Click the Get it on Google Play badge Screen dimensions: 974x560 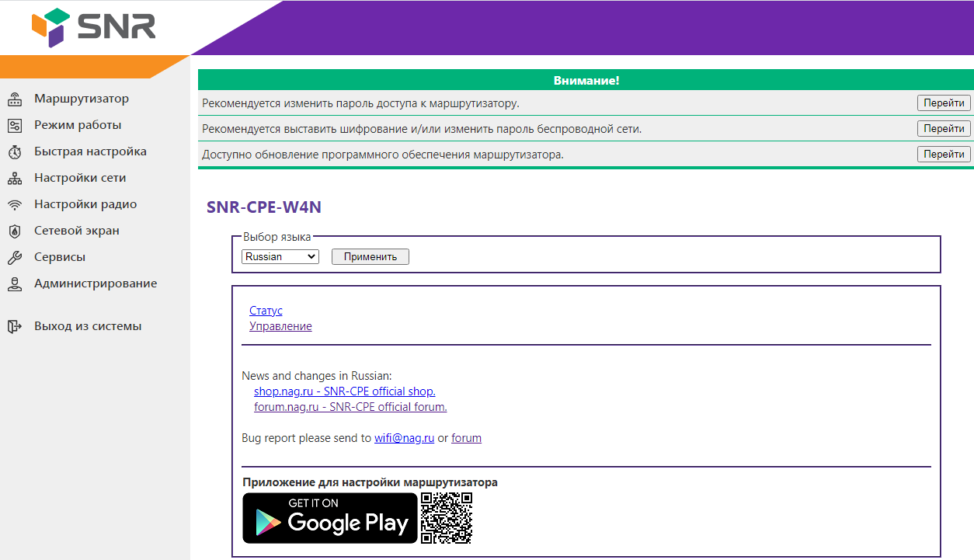pos(330,518)
